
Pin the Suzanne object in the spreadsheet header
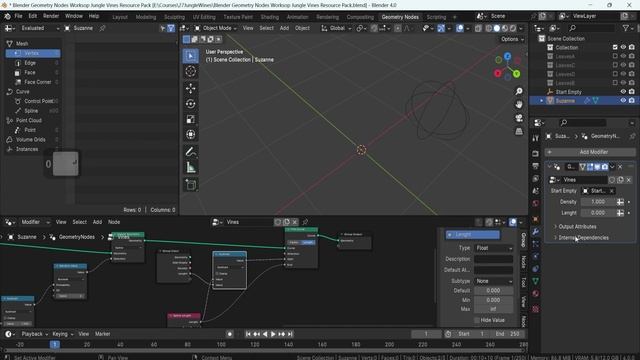(x=102, y=28)
